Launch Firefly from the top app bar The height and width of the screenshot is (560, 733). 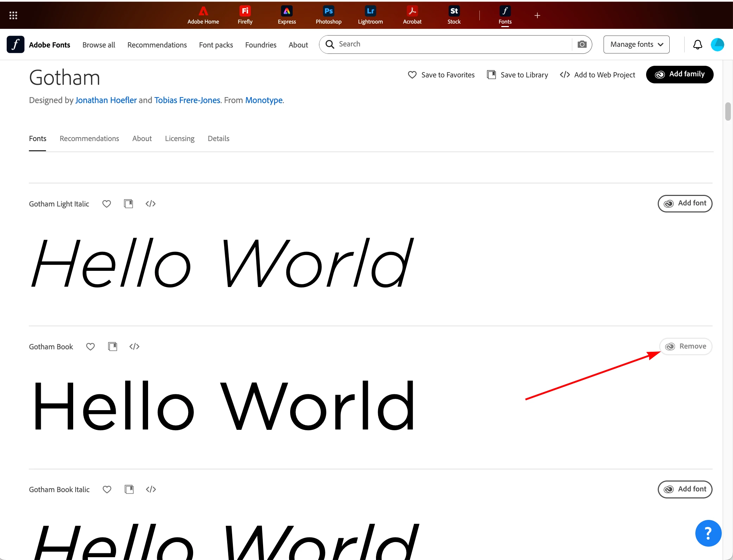pyautogui.click(x=245, y=15)
